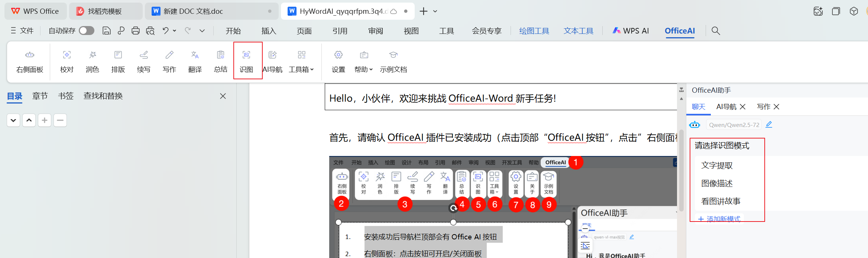Switch to 书签 tab in navigation pane

pos(66,96)
